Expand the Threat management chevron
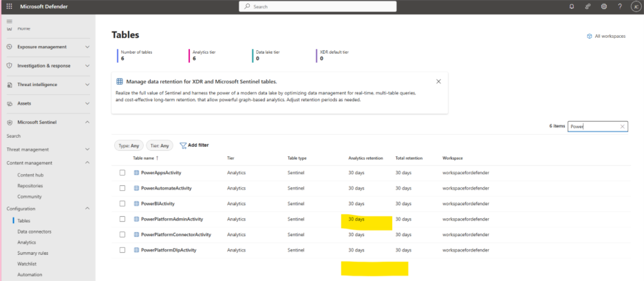 click(87, 149)
